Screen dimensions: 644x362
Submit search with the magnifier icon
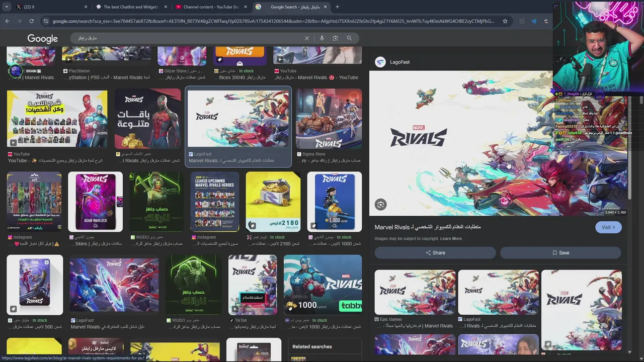tap(349, 38)
